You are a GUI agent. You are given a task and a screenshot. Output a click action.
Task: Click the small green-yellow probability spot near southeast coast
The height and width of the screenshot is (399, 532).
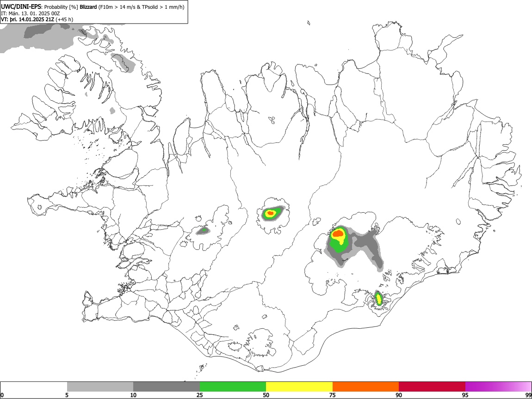point(378,299)
